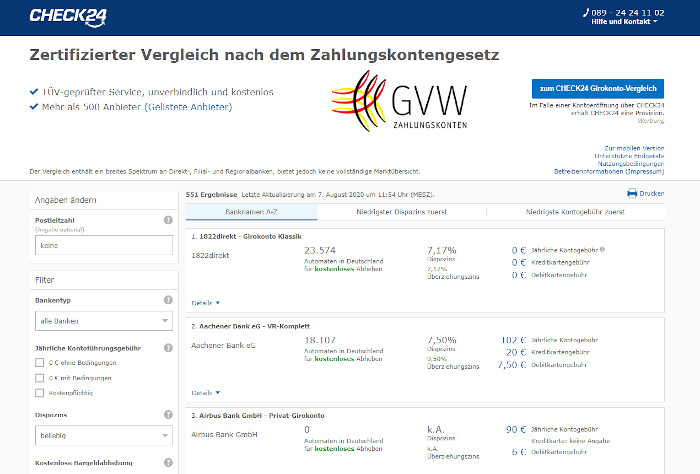The width and height of the screenshot is (700, 474).
Task: Click the '18.107' Automaten count for Aachener Bank
Action: (x=320, y=340)
